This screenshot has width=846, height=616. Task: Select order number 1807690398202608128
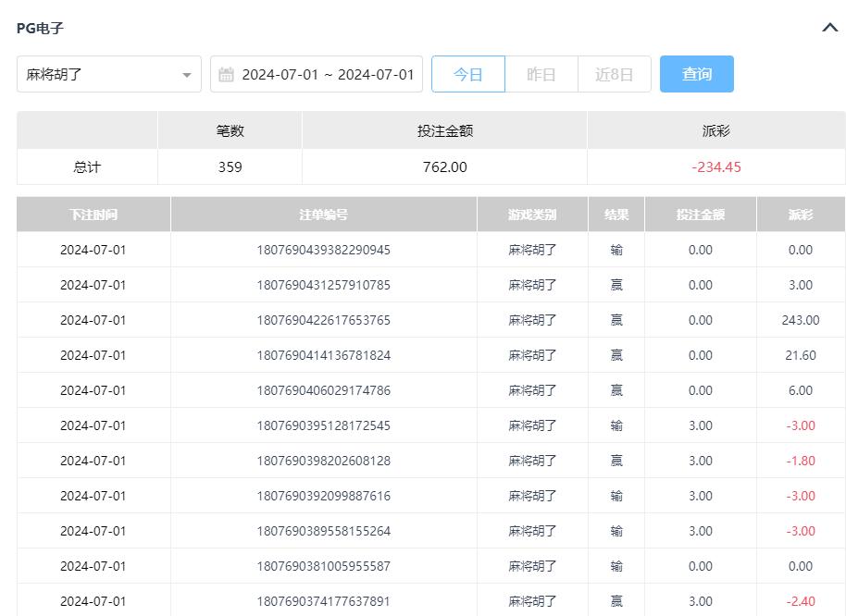coord(324,461)
